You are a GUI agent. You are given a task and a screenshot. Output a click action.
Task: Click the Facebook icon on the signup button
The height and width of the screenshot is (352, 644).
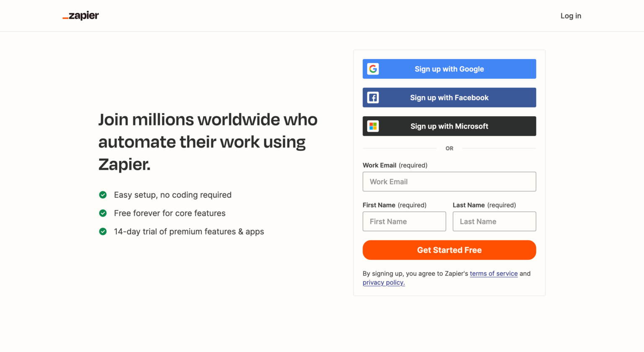coord(373,97)
